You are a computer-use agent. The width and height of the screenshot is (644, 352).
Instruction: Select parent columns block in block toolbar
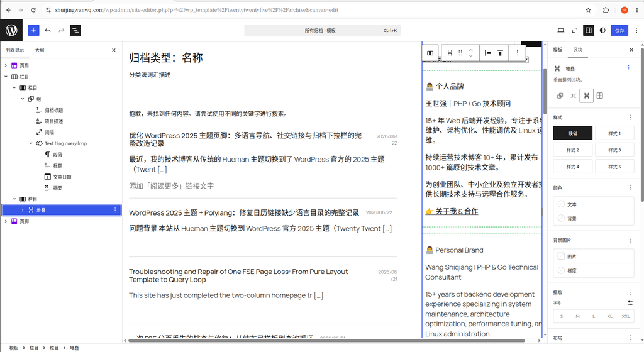pos(430,53)
